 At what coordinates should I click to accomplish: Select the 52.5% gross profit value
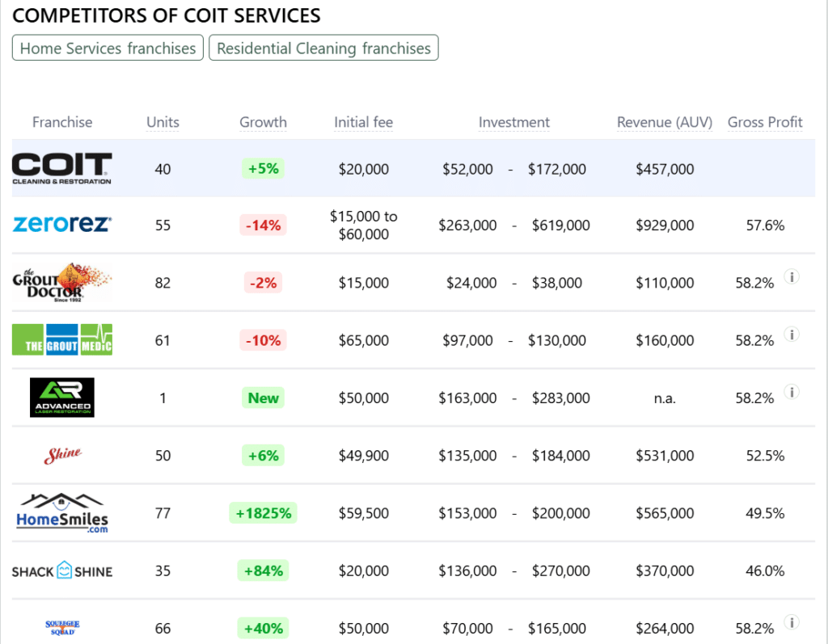(765, 456)
